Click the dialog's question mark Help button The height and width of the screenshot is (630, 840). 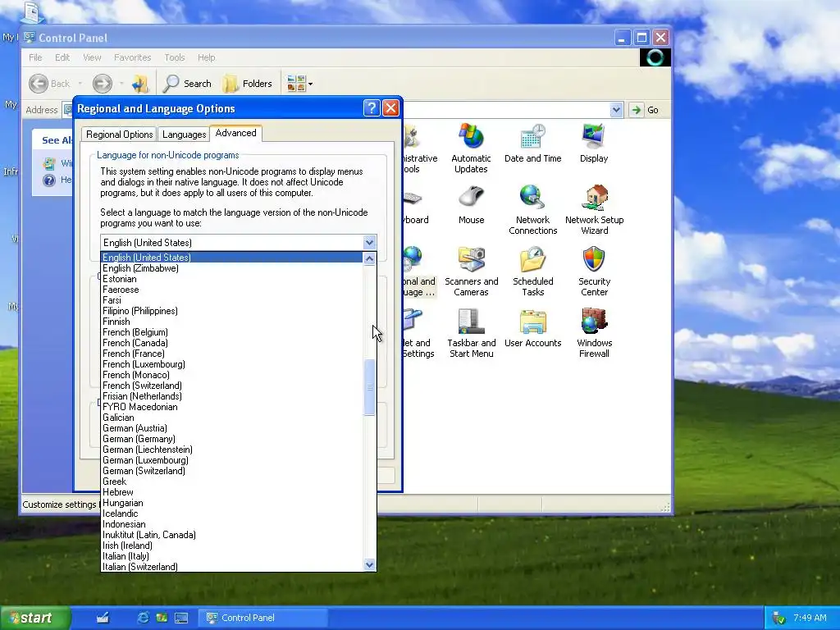372,108
